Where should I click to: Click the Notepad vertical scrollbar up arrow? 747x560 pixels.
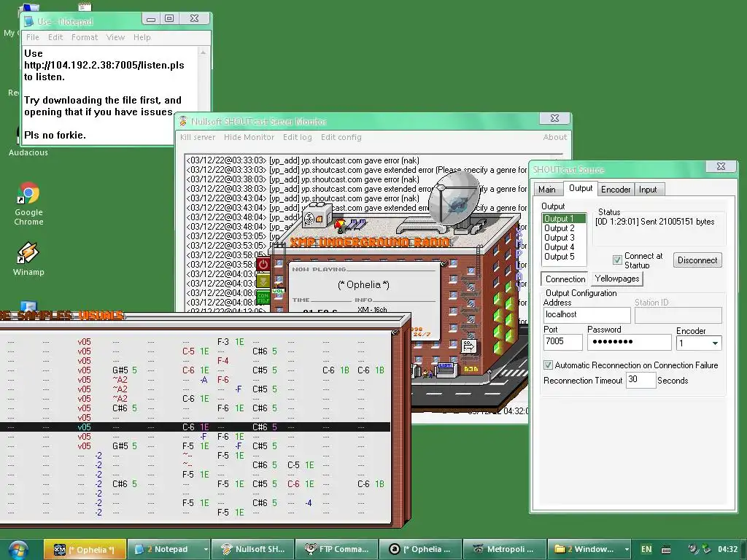point(204,52)
